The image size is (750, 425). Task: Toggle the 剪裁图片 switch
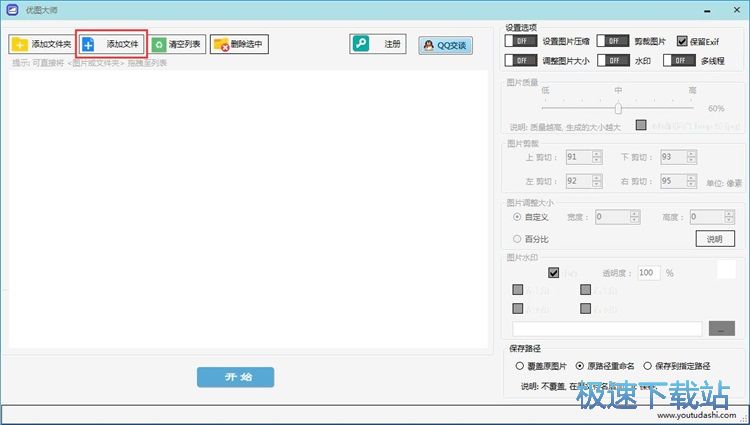pos(613,41)
